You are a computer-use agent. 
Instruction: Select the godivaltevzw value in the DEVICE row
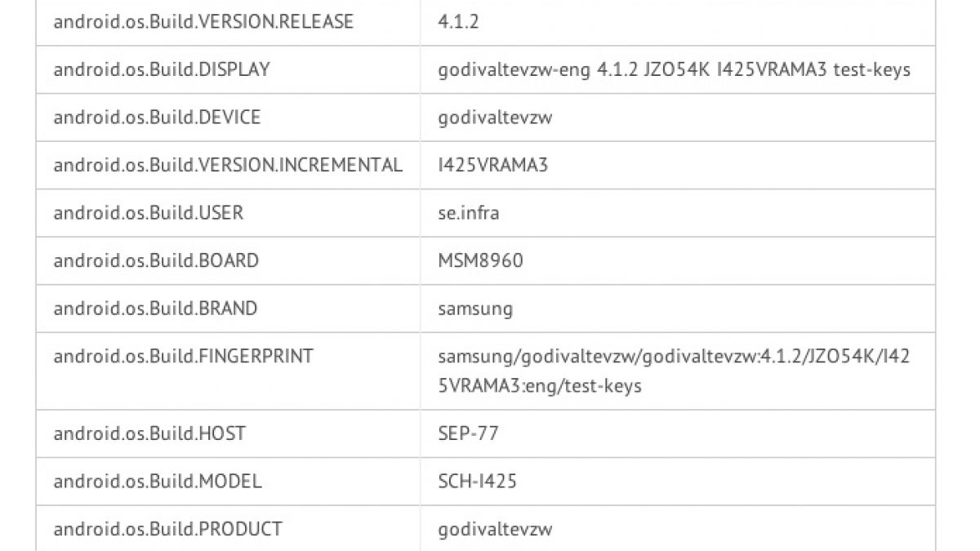click(495, 118)
